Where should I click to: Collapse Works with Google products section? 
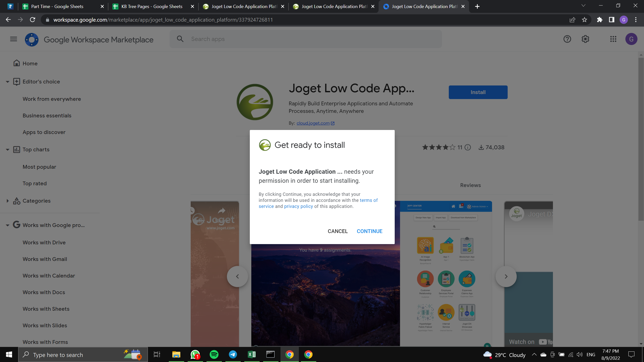pyautogui.click(x=8, y=225)
